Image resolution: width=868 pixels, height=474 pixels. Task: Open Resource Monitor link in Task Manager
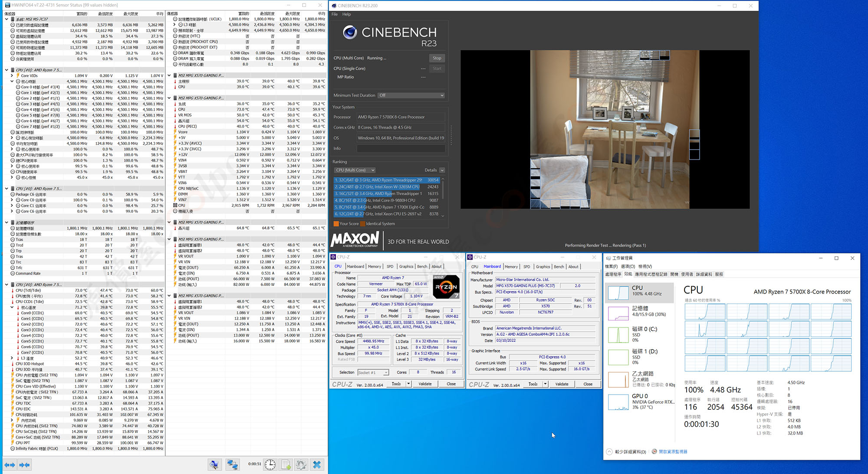673,451
